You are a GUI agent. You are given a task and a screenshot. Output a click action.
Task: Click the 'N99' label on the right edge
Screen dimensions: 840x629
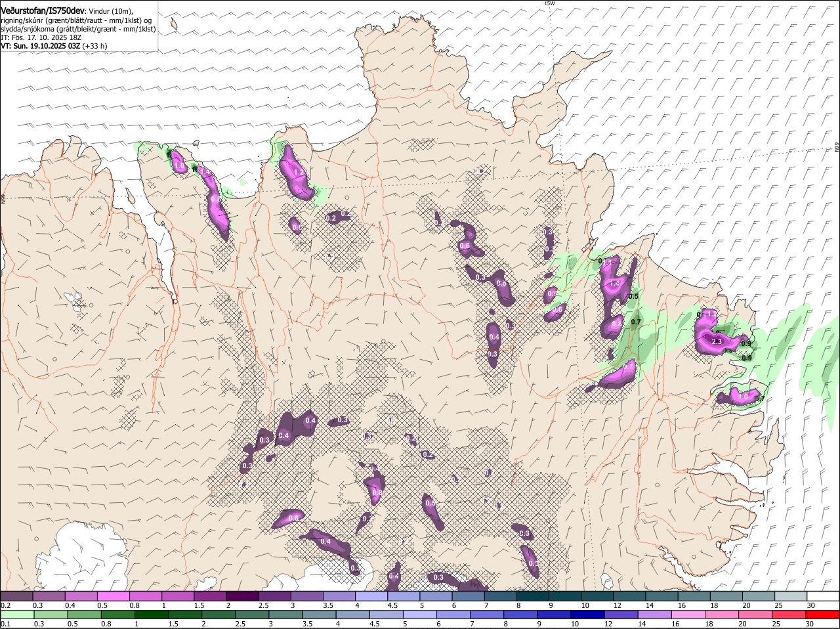(837, 148)
